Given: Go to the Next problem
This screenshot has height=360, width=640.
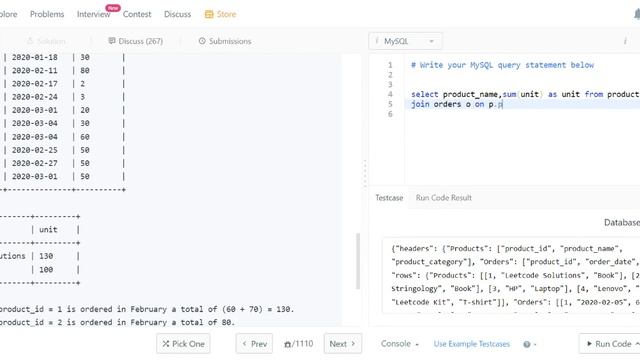Looking at the screenshot, I should pos(342,344).
